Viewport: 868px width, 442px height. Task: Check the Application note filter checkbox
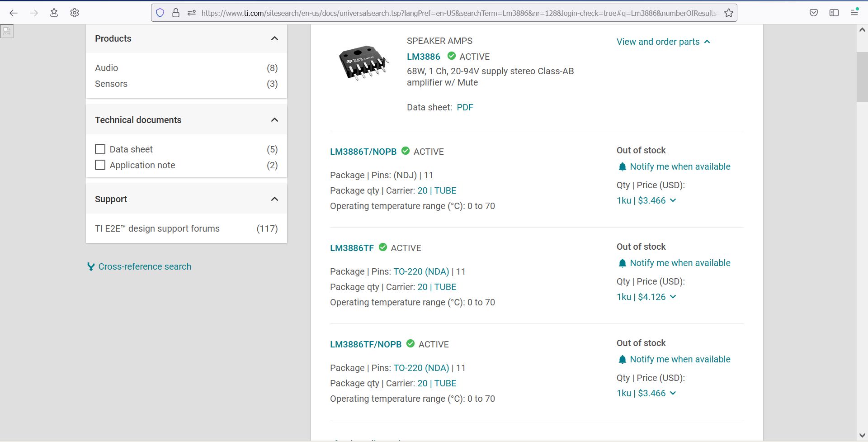click(100, 165)
